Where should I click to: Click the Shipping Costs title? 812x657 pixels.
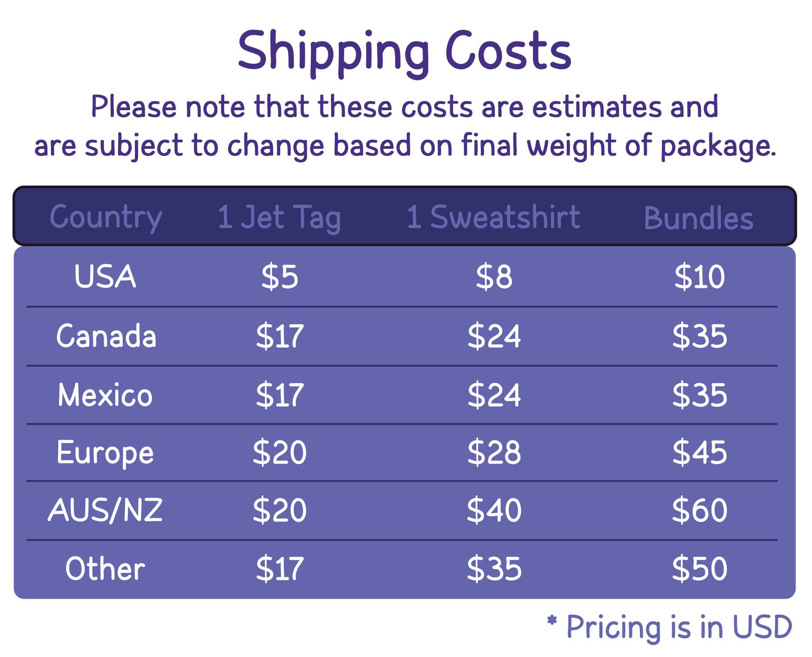[404, 52]
